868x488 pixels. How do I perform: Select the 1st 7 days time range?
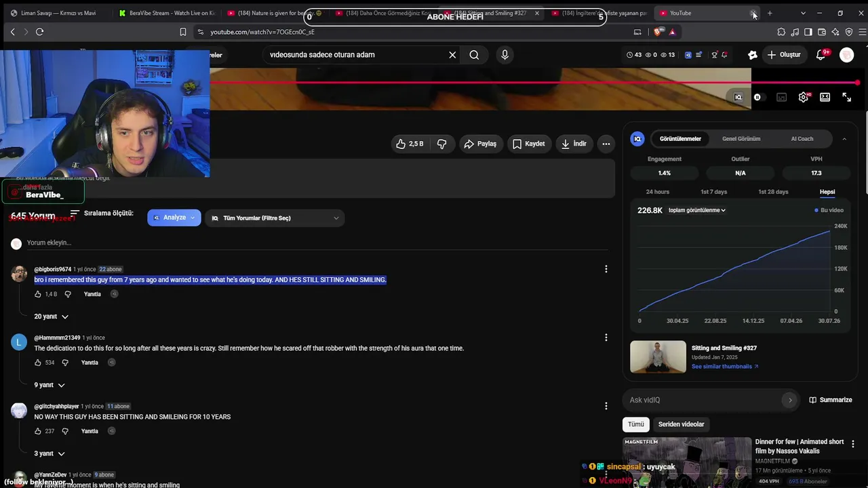[713, 192]
